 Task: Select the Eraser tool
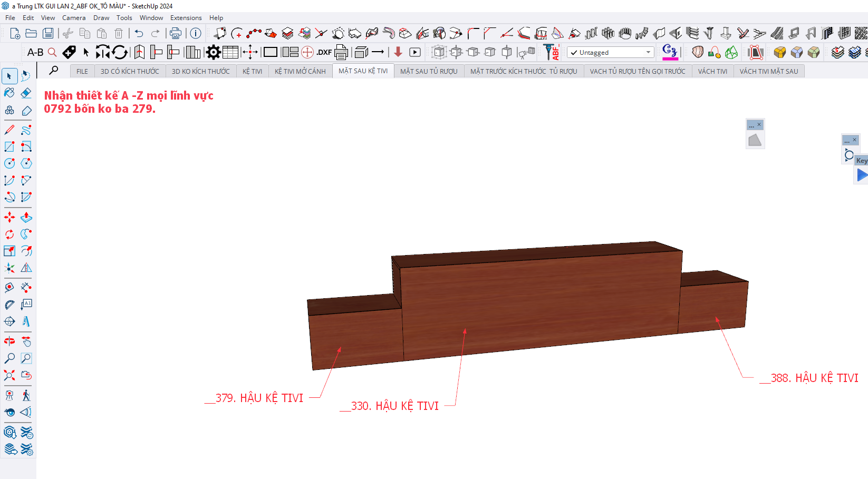(x=26, y=93)
